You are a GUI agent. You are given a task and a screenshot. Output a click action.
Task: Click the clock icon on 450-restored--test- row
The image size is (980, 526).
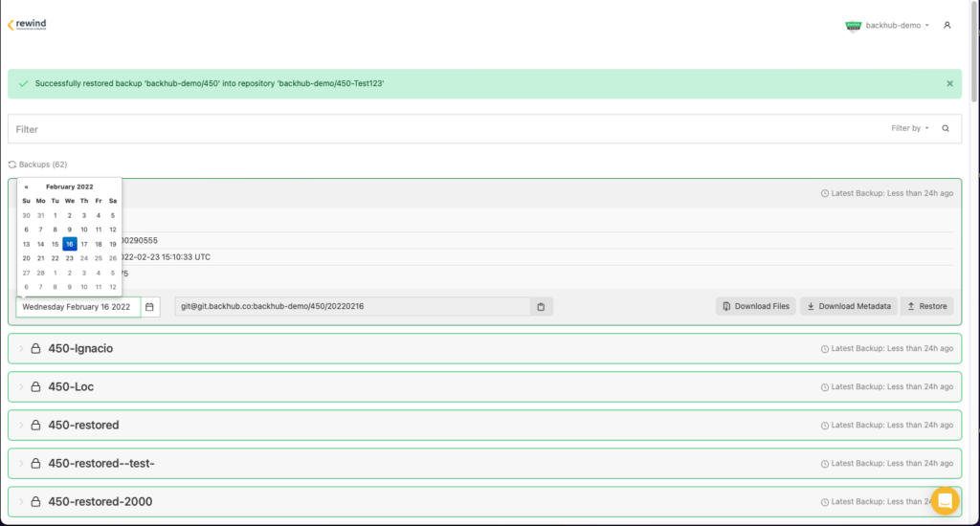(825, 464)
